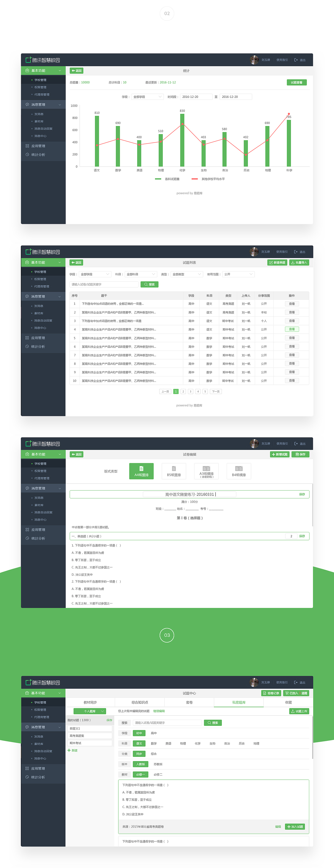Open the 全部类型 dropdown
The image size is (334, 868).
[187, 274]
